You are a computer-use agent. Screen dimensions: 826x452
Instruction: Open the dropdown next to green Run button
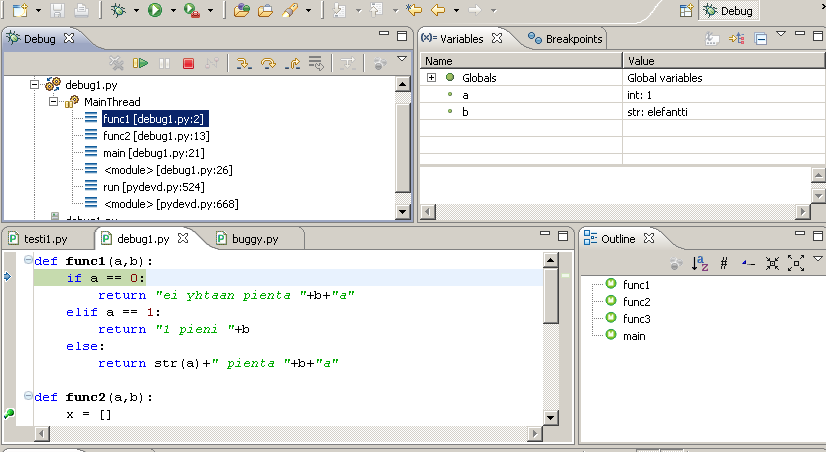173,11
